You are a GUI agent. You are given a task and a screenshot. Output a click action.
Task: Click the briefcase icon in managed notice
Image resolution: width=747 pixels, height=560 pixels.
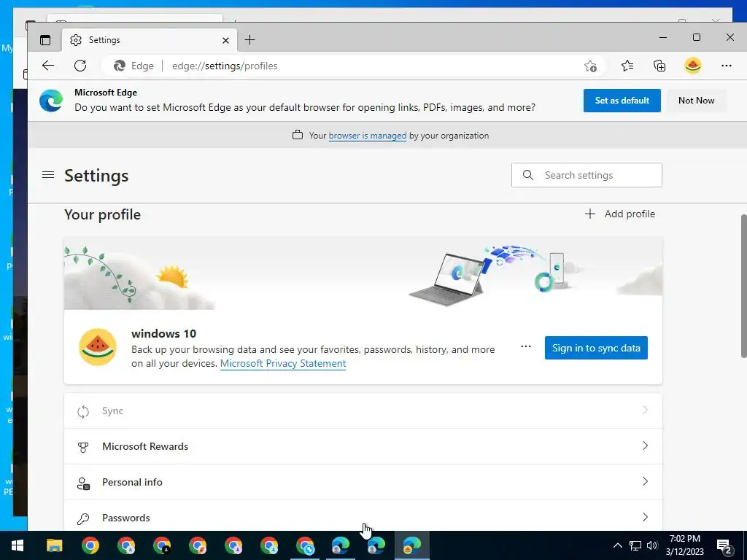click(x=298, y=135)
